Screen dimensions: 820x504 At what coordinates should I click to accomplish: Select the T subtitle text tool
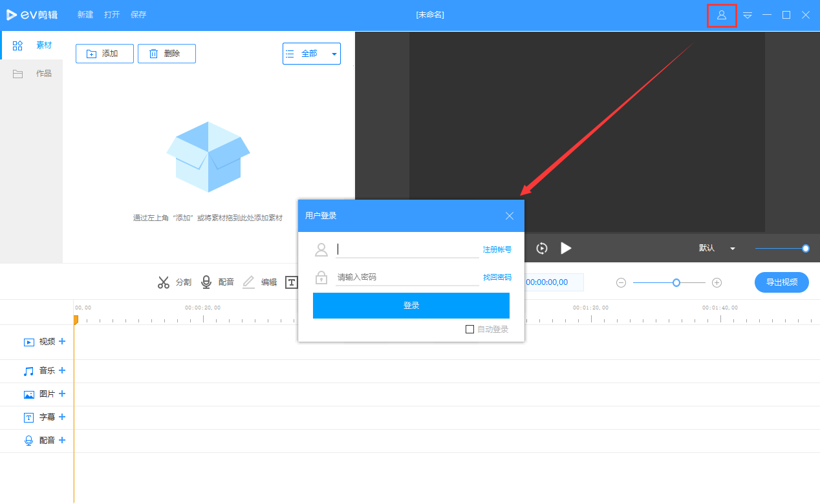292,282
